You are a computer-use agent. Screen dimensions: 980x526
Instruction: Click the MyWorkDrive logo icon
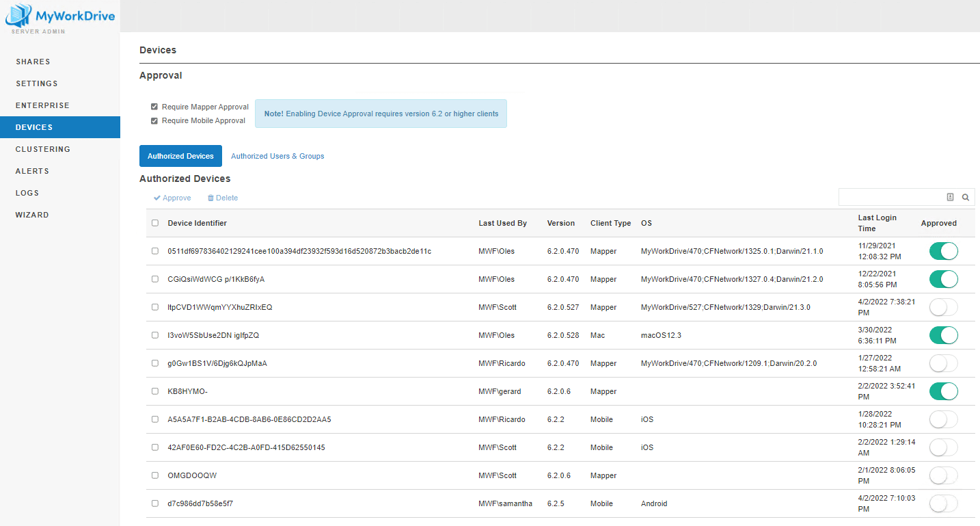coord(18,16)
